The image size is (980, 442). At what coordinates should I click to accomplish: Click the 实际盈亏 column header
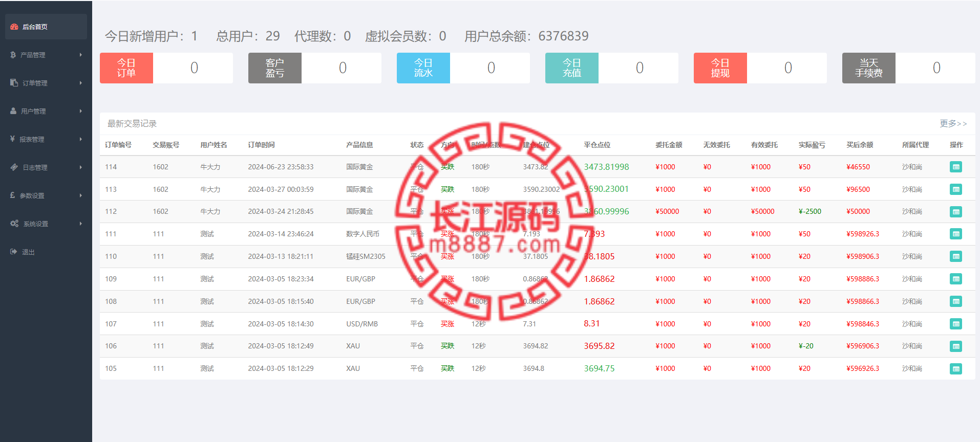click(812, 145)
